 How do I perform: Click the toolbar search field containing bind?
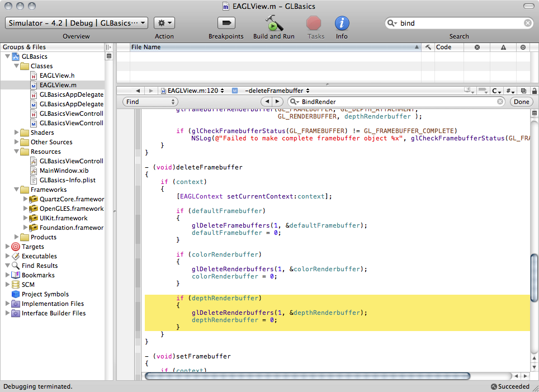point(459,23)
